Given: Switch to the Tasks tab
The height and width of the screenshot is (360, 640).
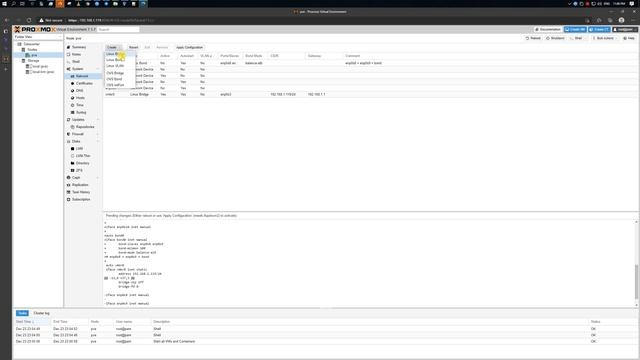Looking at the screenshot, I should (22, 313).
